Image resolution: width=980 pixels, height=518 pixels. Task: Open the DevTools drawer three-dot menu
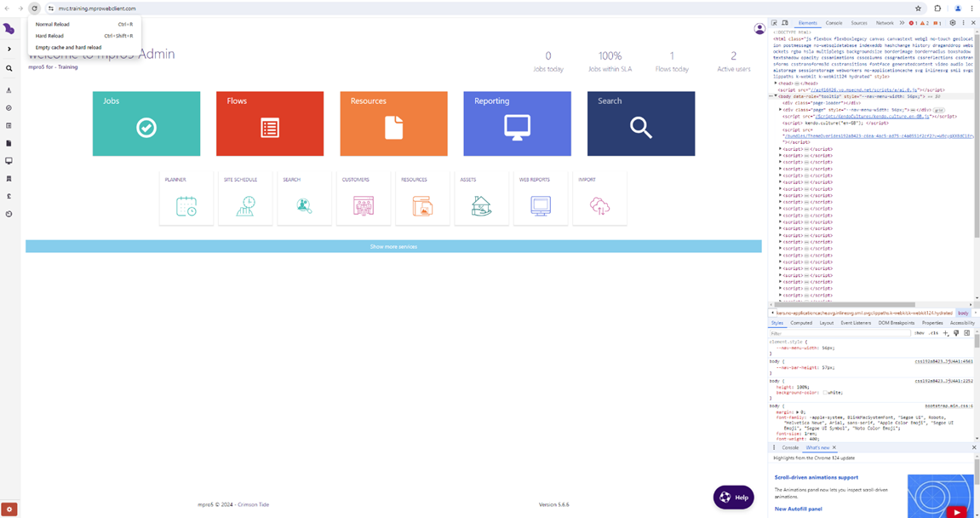[774, 447]
